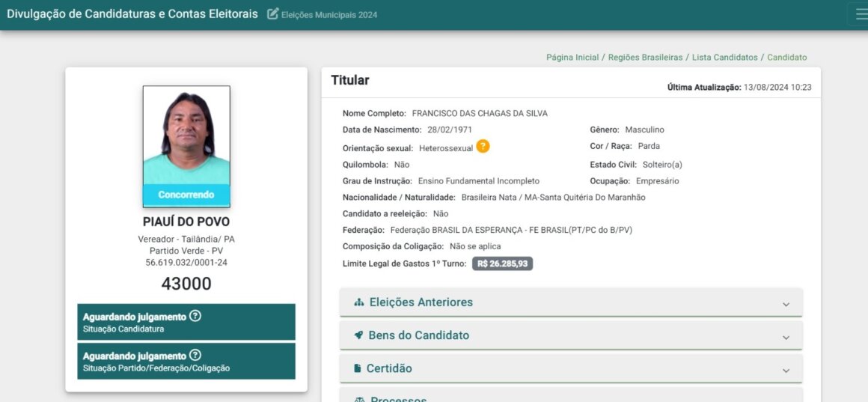The image size is (868, 402).
Task: Select the Cor / Raça value Parda
Action: 649,146
